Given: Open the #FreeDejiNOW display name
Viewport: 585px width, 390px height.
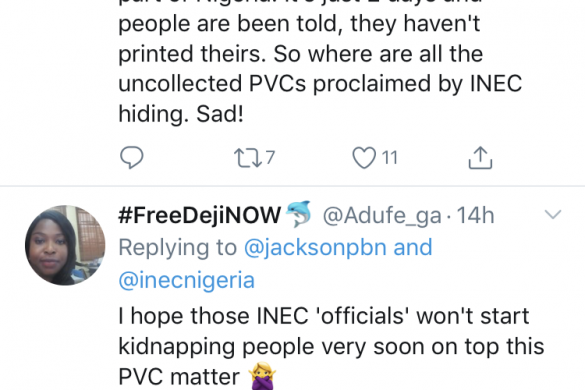Looking at the screenshot, I should point(200,215).
